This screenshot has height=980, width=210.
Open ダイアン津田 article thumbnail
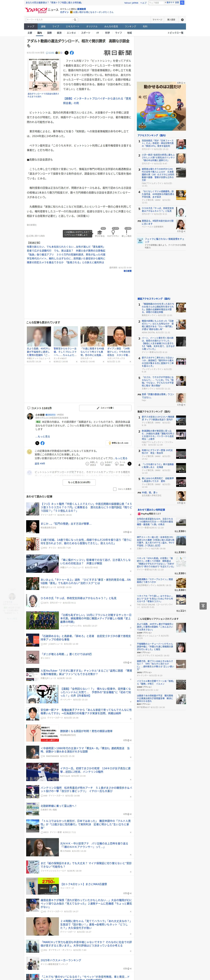tap(119, 337)
